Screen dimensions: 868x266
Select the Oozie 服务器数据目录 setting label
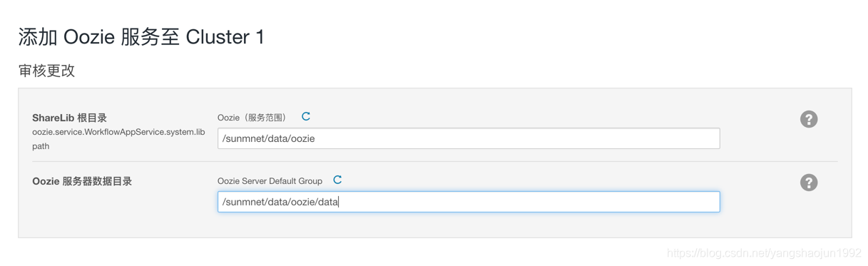click(x=82, y=181)
